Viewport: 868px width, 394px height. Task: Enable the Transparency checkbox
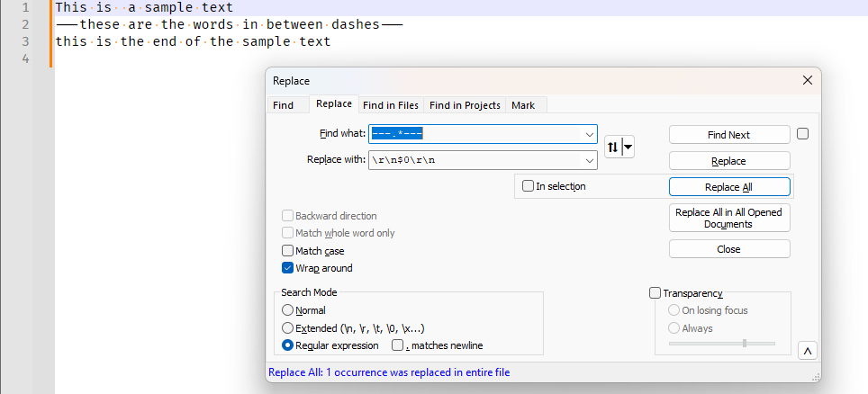point(655,293)
